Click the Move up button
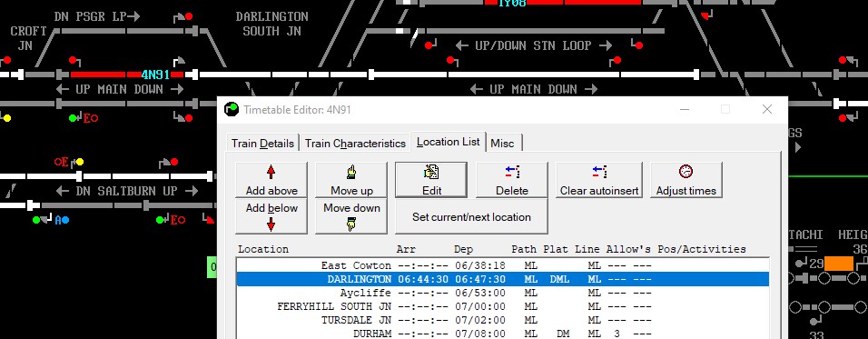Viewport: 868px width, 339px height. point(351,180)
